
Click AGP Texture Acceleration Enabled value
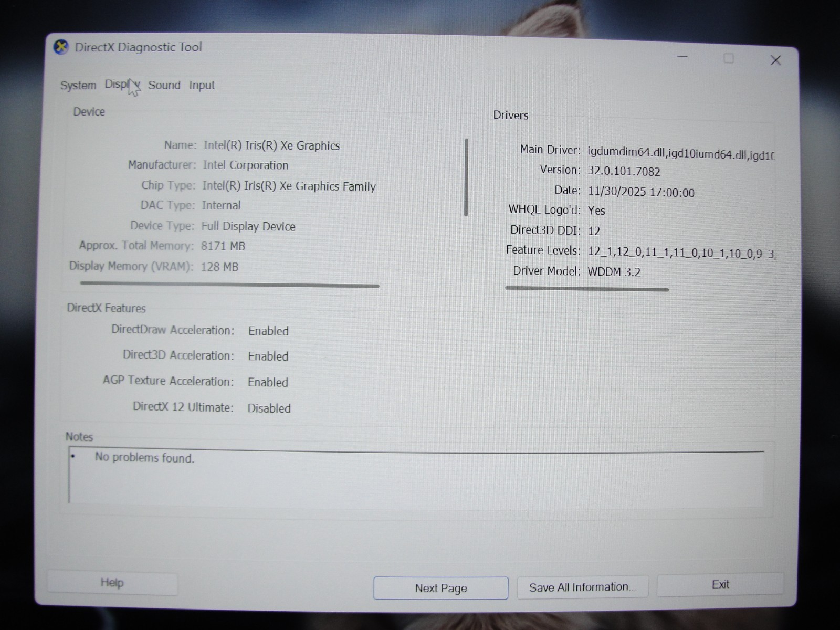coord(268,382)
